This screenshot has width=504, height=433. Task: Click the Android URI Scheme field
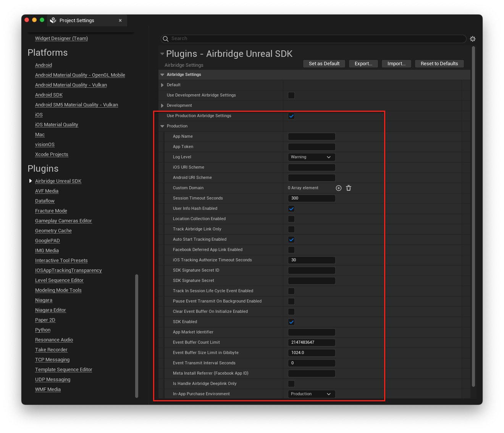click(x=312, y=178)
